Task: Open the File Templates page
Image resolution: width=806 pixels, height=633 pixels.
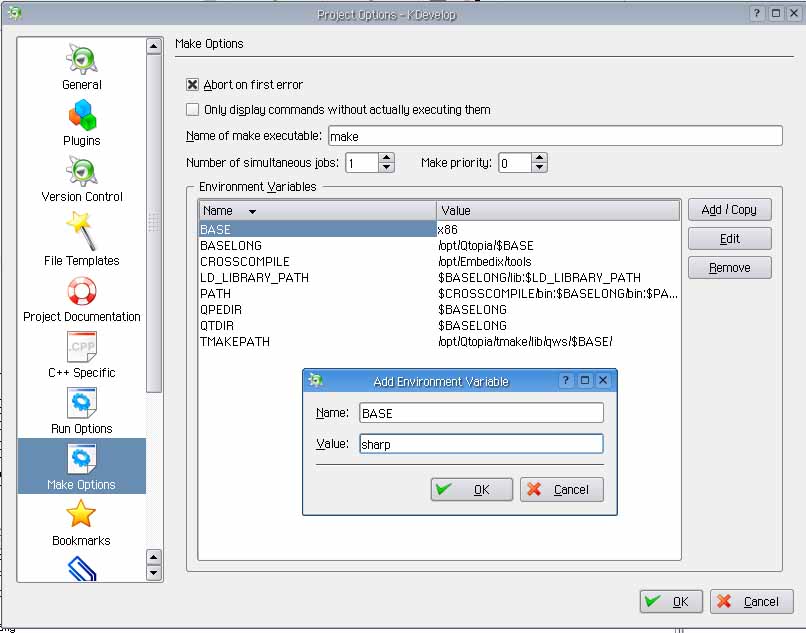Action: 82,239
